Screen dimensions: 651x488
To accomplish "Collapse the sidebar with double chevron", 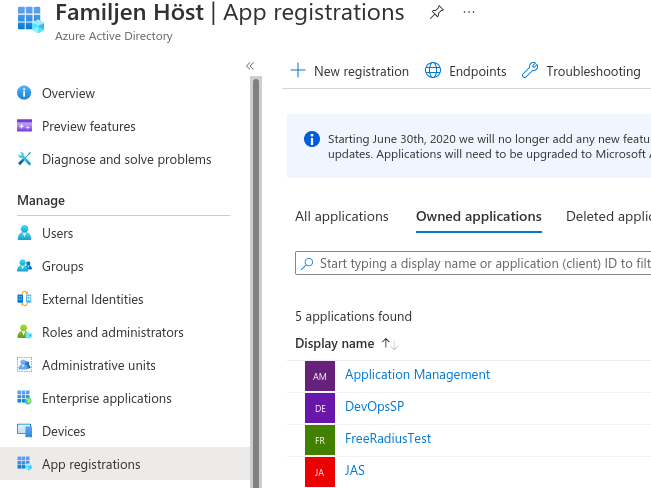I will 250,66.
